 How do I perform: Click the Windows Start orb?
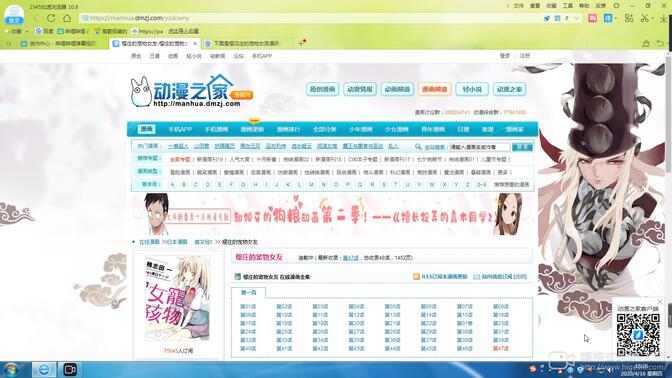click(11, 369)
